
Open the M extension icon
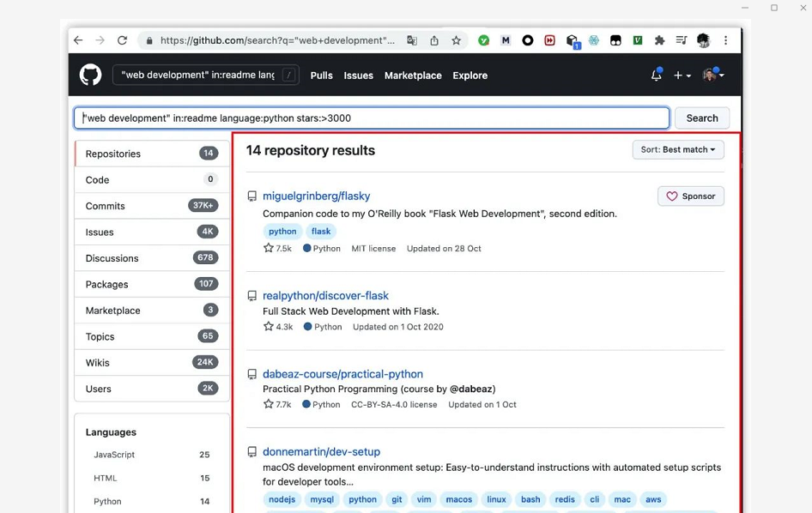(506, 40)
